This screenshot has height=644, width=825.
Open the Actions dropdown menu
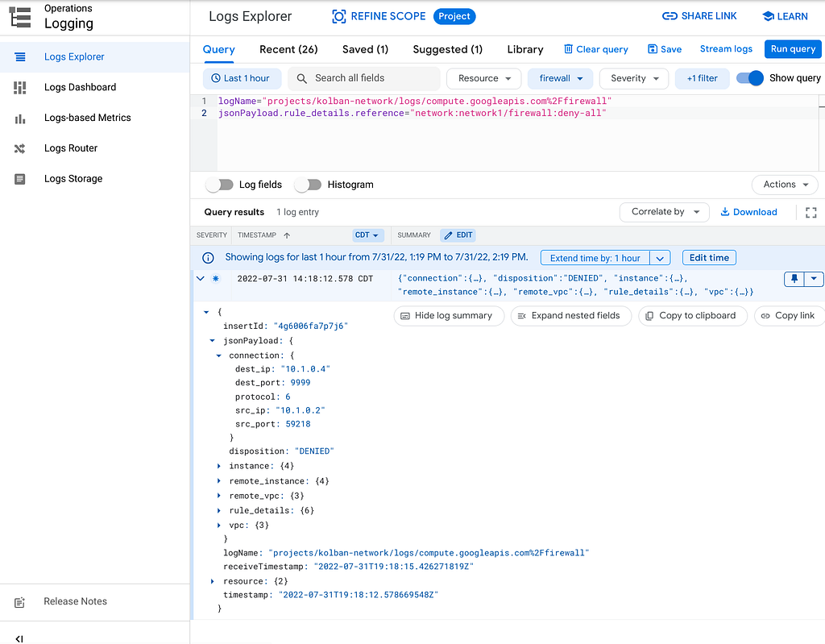[785, 185]
